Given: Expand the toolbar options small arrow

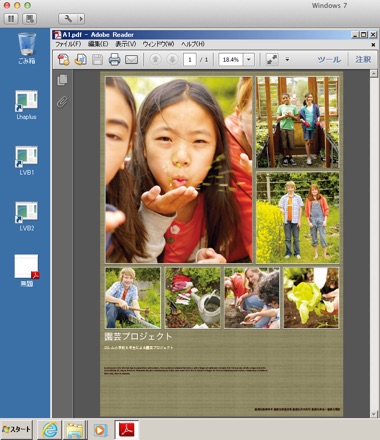Looking at the screenshot, I should click(x=287, y=60).
